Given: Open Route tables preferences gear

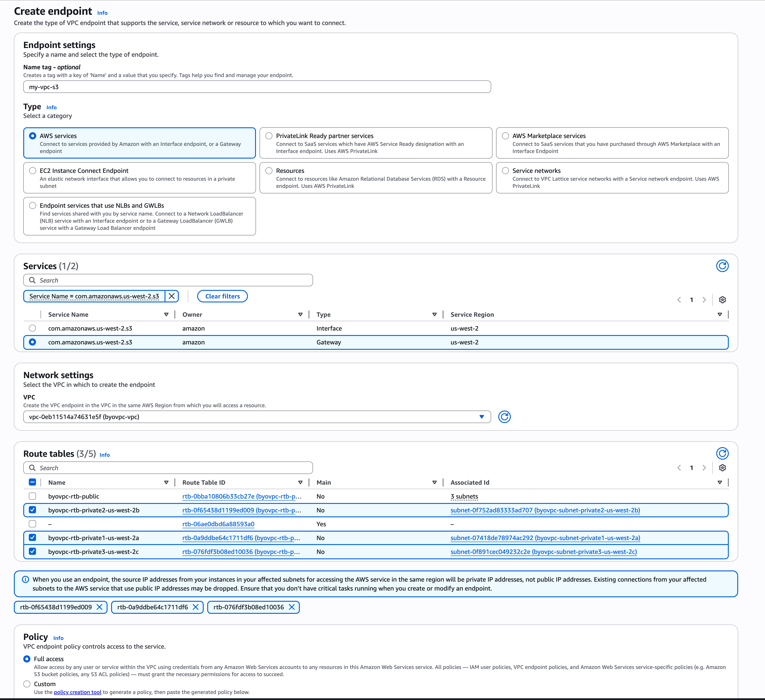Looking at the screenshot, I should pyautogui.click(x=722, y=467).
